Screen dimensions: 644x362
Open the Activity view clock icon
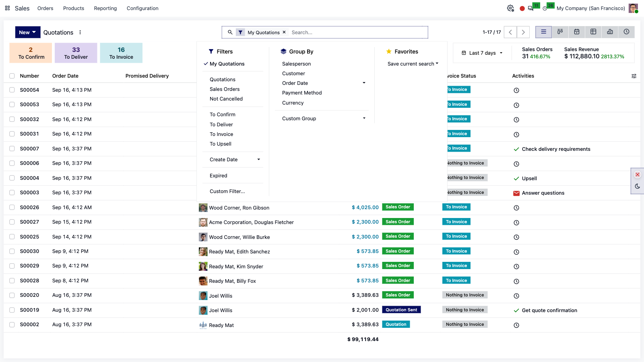(626, 32)
